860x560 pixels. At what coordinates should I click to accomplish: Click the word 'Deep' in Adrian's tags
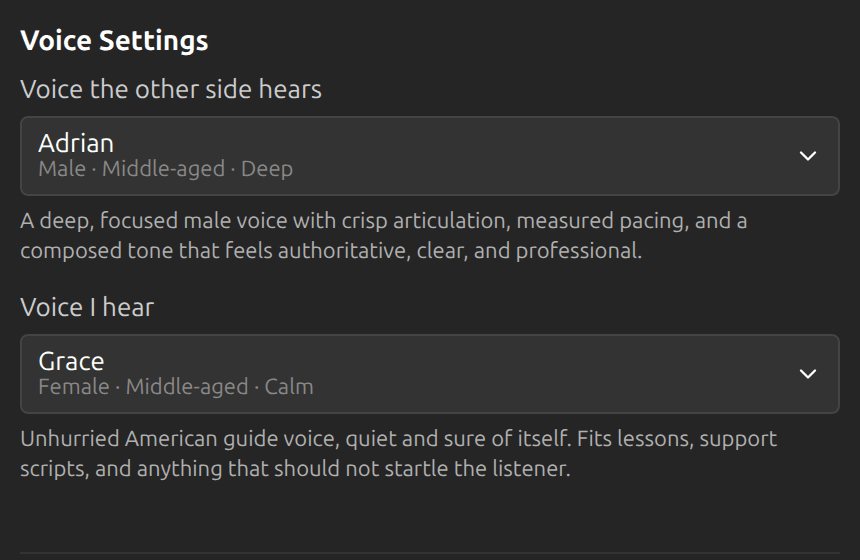[x=267, y=169]
